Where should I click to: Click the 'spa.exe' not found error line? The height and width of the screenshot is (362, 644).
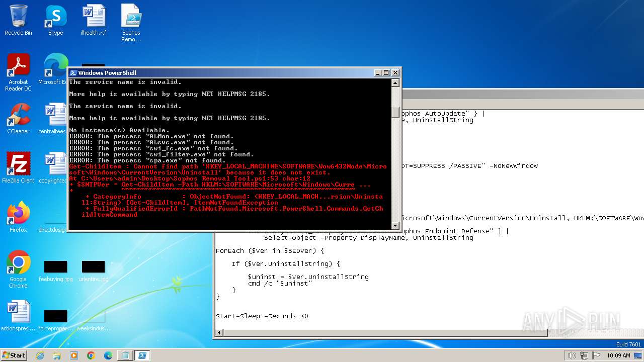coord(147,160)
